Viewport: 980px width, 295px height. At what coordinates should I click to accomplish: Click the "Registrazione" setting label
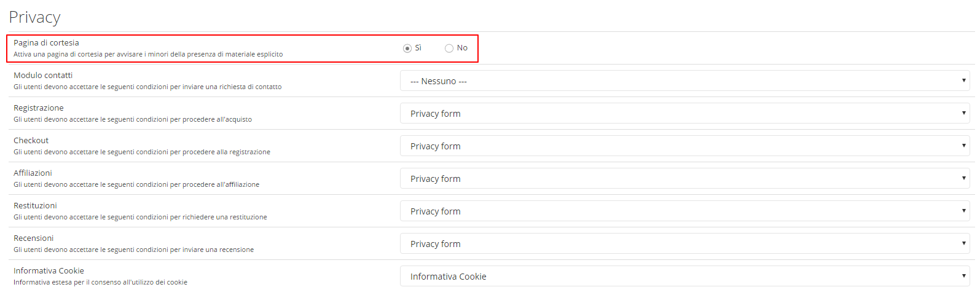tap(39, 108)
